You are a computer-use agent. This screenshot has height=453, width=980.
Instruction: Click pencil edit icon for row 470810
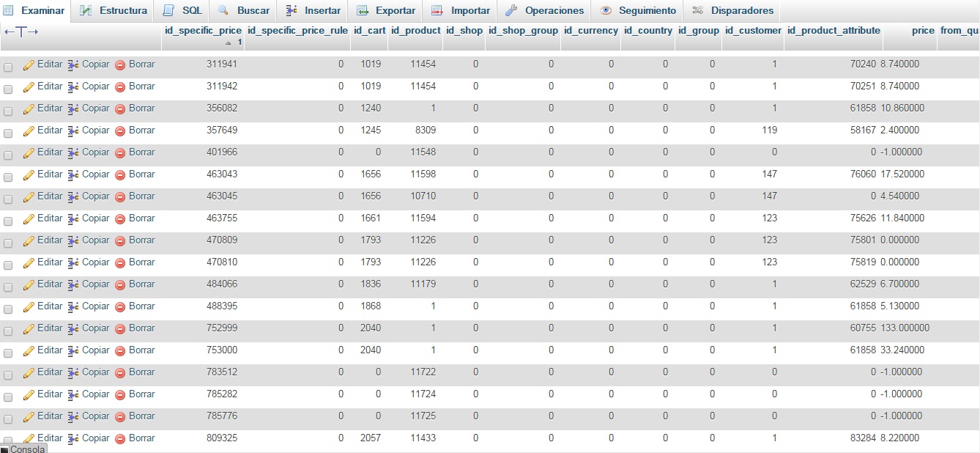click(x=29, y=262)
